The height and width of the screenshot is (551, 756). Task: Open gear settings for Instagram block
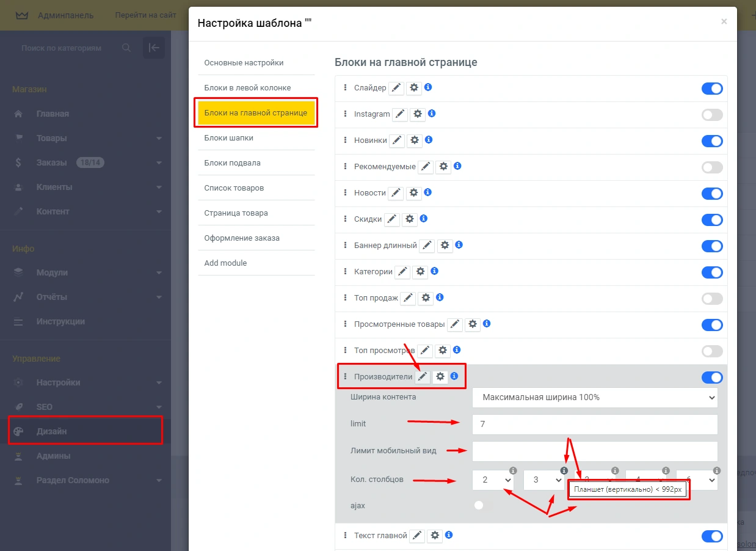[418, 114]
